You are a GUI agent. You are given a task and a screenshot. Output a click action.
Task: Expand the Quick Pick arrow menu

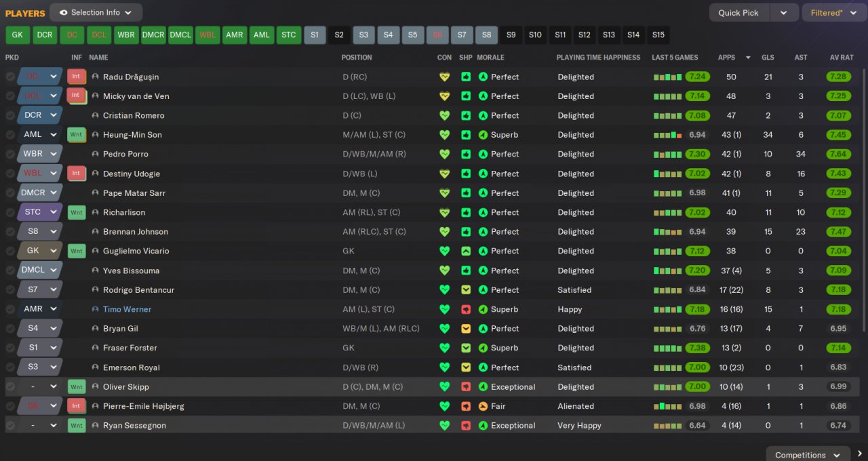coord(784,12)
